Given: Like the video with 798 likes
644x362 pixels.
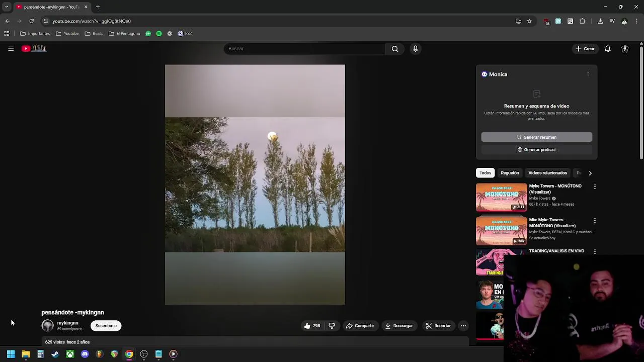Looking at the screenshot, I should point(311,326).
